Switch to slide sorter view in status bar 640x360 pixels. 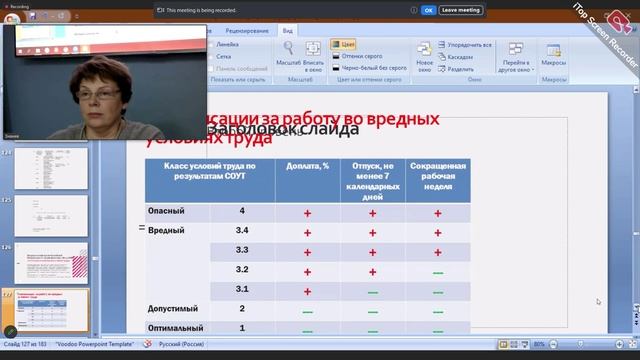pyautogui.click(x=514, y=344)
